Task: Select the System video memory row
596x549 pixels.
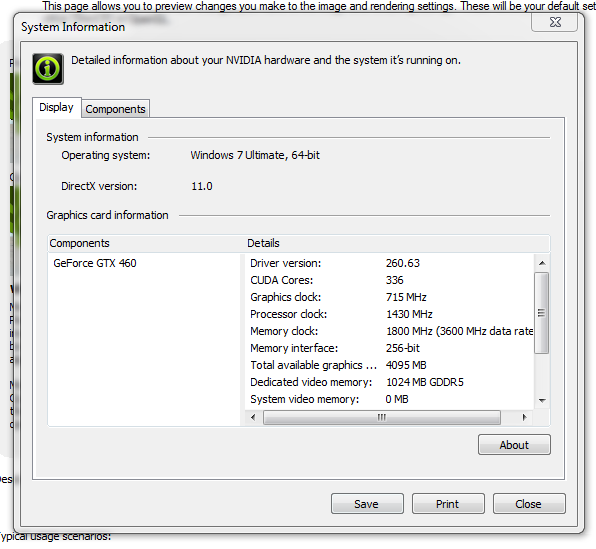Action: [389, 399]
